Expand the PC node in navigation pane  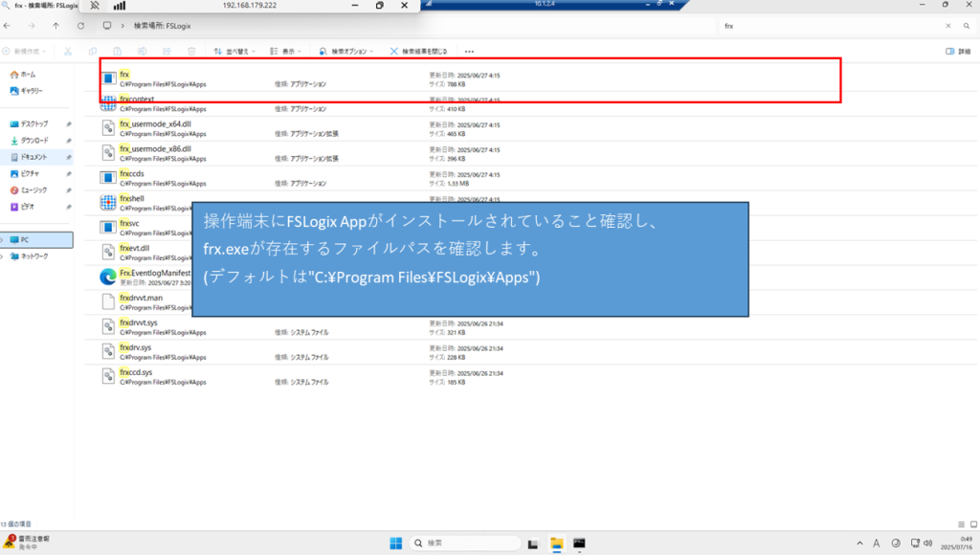tap(2, 240)
